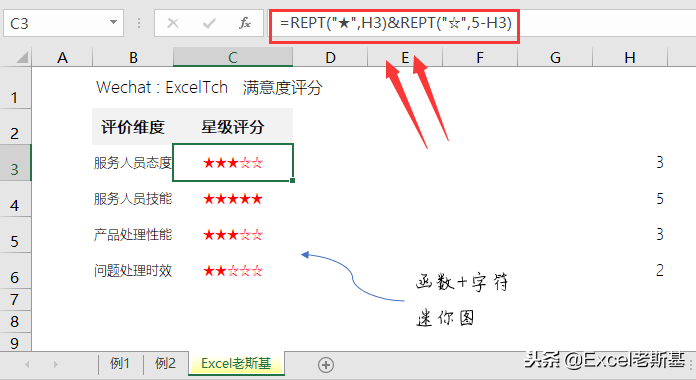Select the star rating cell for 服务人员态度
The height and width of the screenshot is (380, 696).
click(233, 163)
